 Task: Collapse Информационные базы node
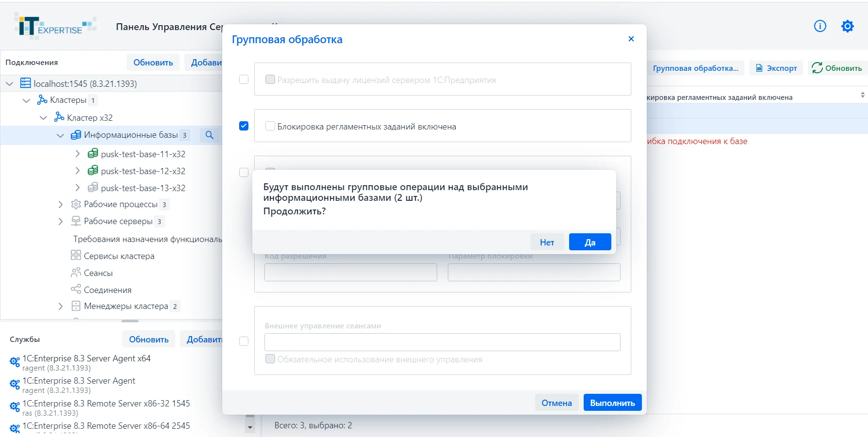pos(60,135)
